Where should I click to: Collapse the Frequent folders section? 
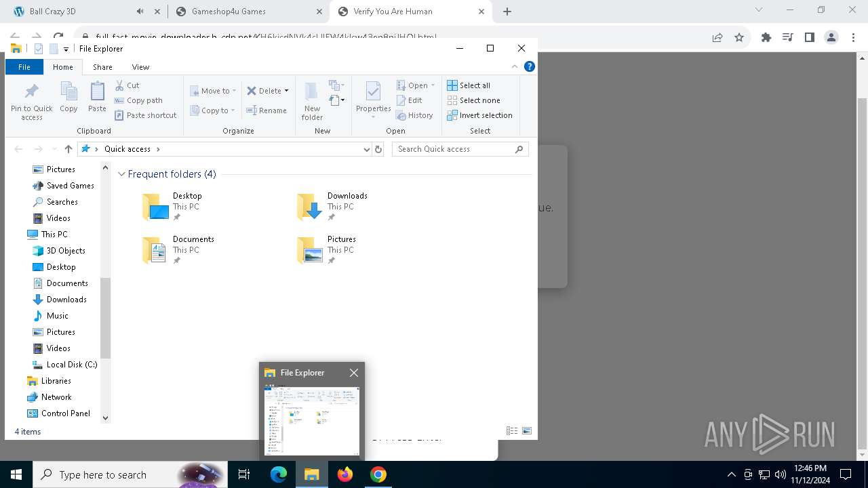[122, 174]
